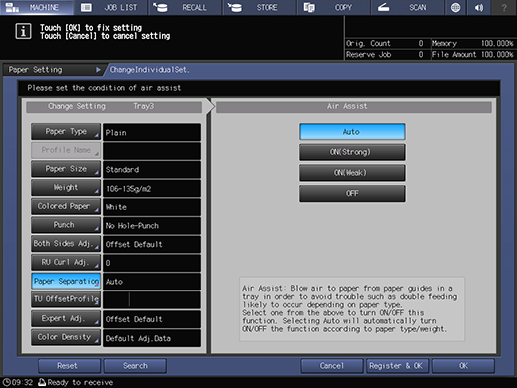Open the Paper Size setting
The image size is (517, 388).
tap(66, 169)
